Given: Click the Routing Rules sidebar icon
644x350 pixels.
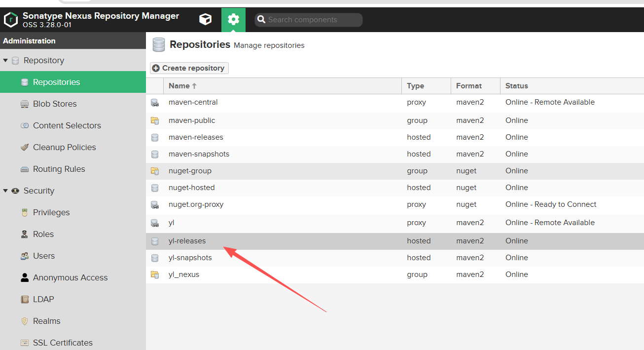Looking at the screenshot, I should pos(25,169).
